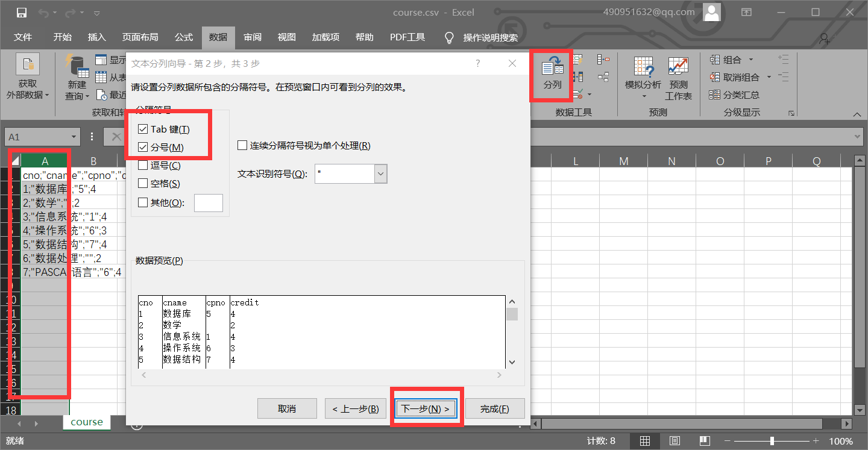
Task: Open the 开始 ribbon tab
Action: (62, 37)
